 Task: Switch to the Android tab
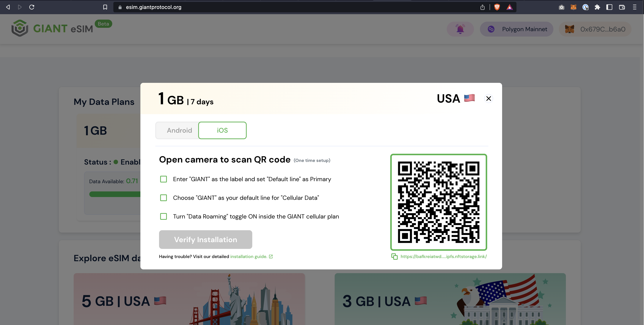(179, 130)
